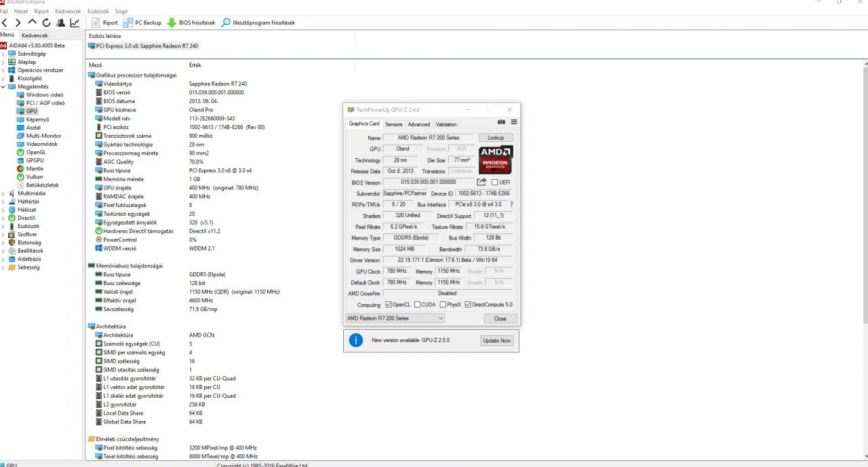Screen dimensions: 868x467
Task: Collapse the Megjelenítés tree node
Action: pos(3,86)
